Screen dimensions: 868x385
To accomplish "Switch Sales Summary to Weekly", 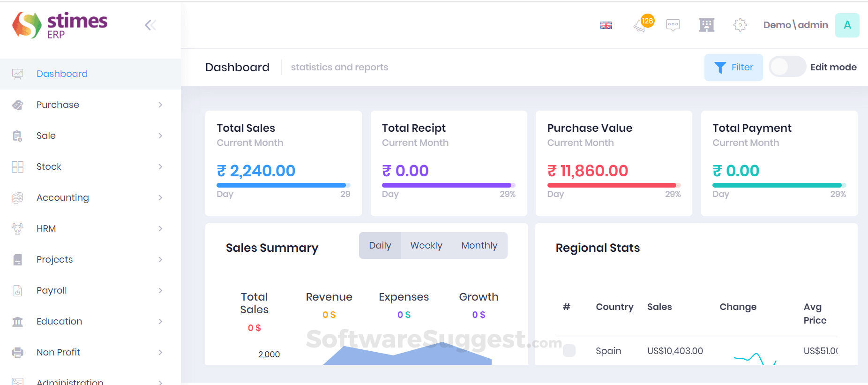I will (x=426, y=245).
